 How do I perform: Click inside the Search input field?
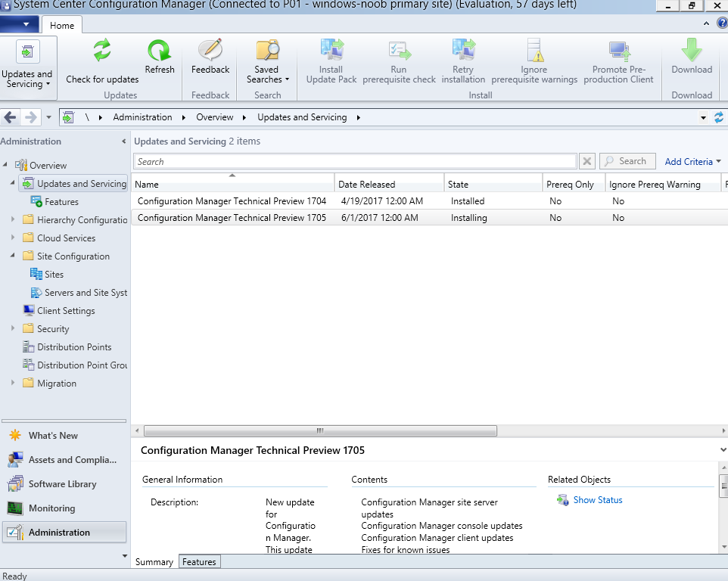tap(355, 161)
